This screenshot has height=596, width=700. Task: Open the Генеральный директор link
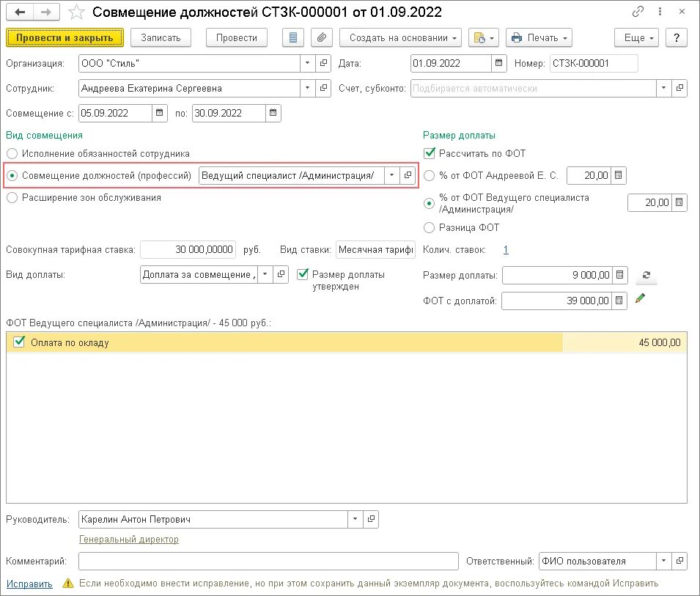click(129, 540)
